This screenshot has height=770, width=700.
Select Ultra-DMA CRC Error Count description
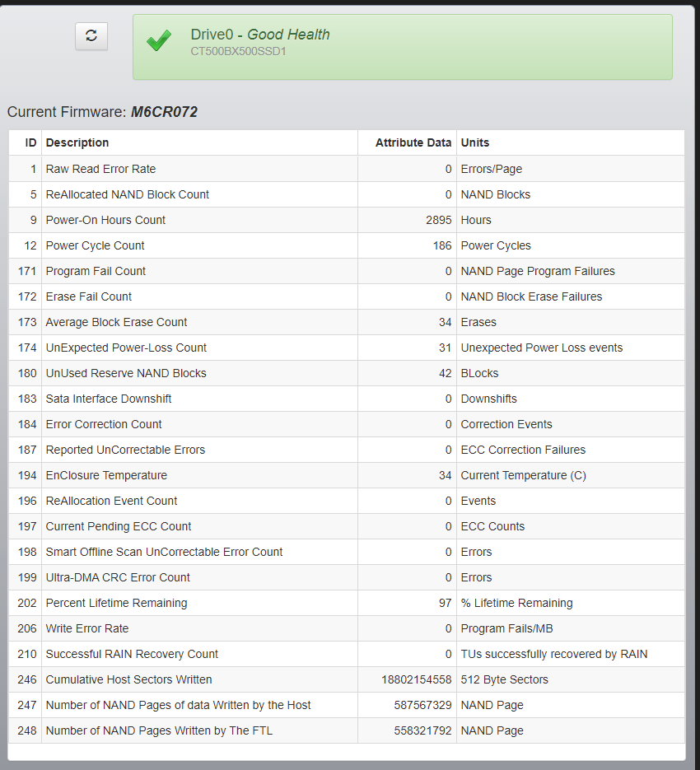118,577
